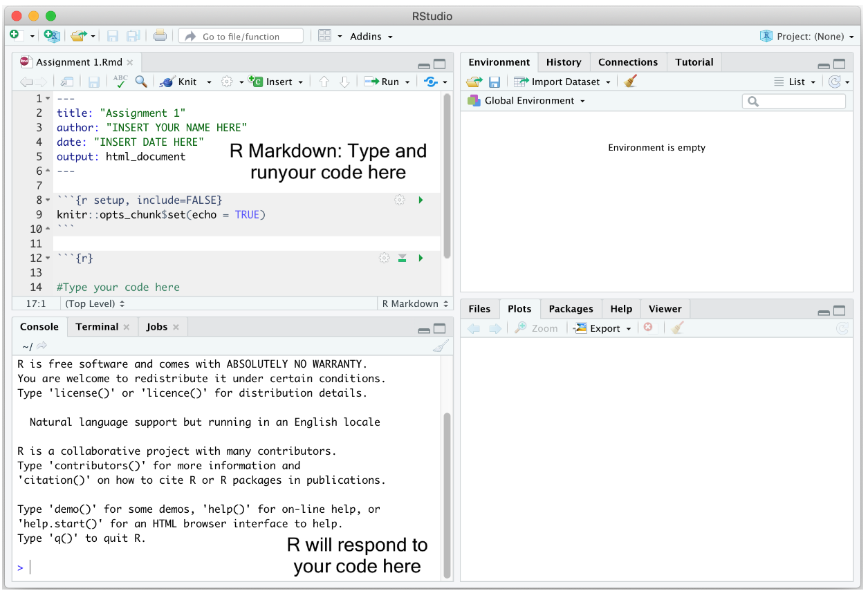Viewport: 868px width, 593px height.
Task: Click the Show in new window icon
Action: (x=66, y=82)
